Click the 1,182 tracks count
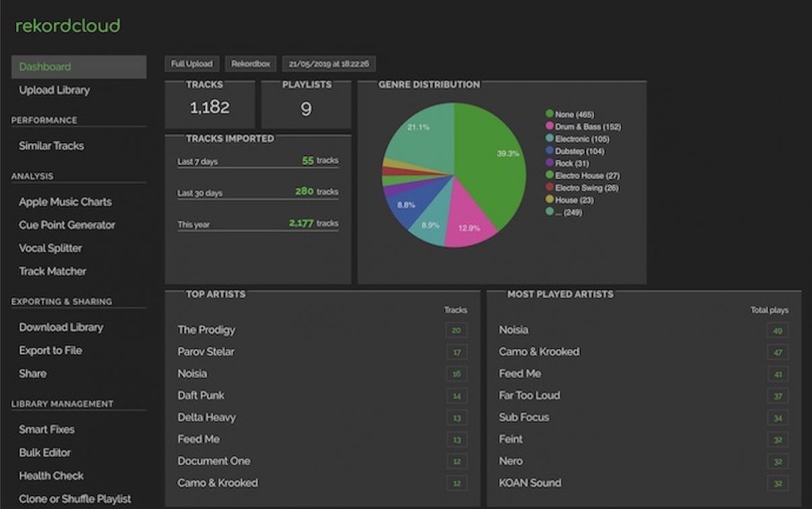 click(210, 107)
